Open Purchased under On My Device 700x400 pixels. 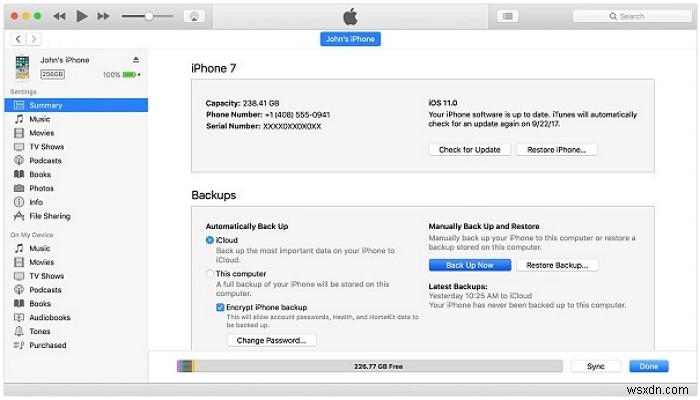tap(76, 345)
